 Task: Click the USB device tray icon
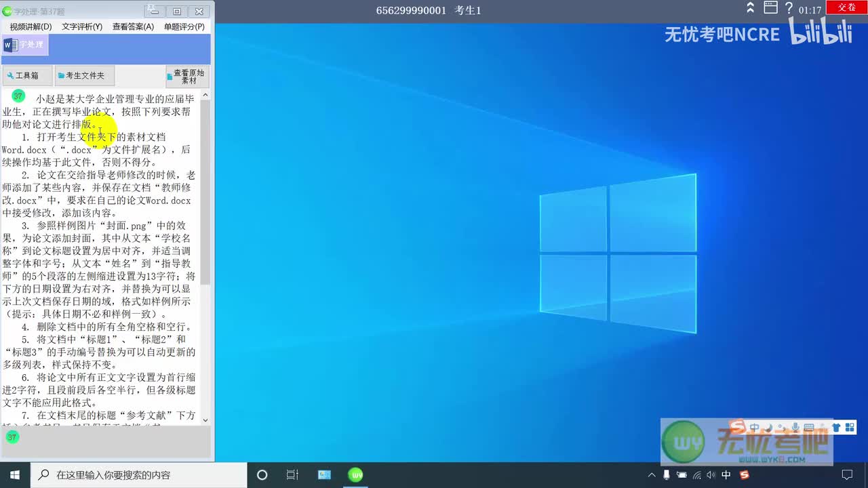click(667, 475)
